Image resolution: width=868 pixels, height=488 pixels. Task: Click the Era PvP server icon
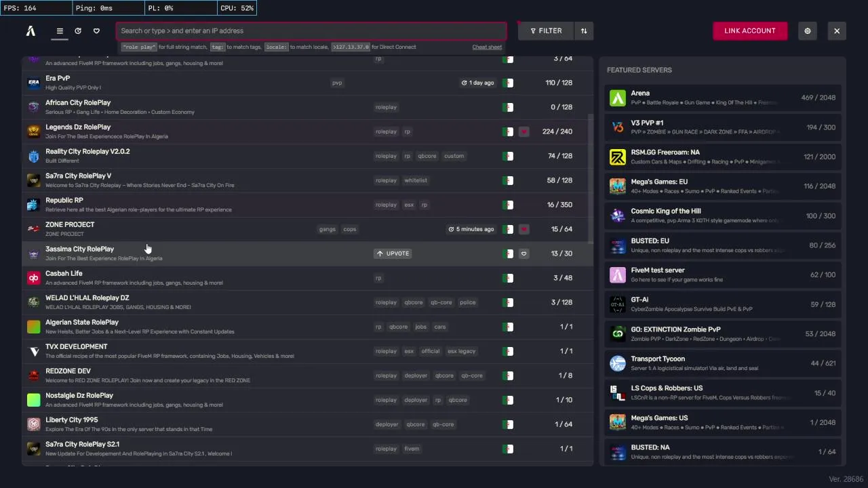[x=33, y=83]
